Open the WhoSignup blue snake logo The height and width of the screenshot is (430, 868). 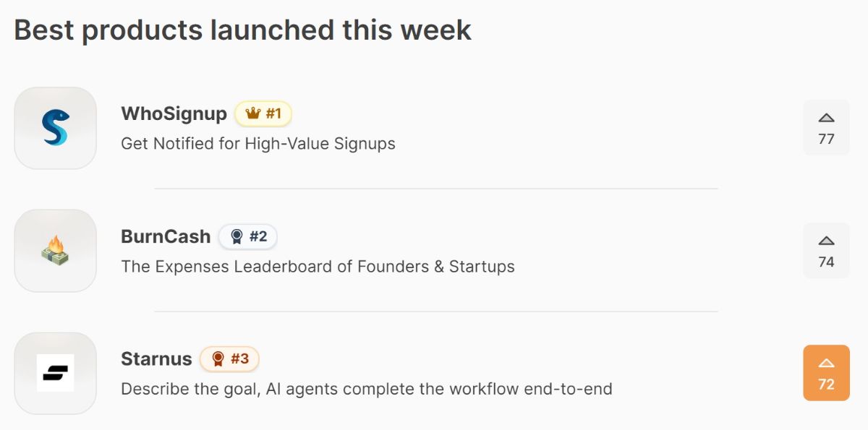point(55,128)
